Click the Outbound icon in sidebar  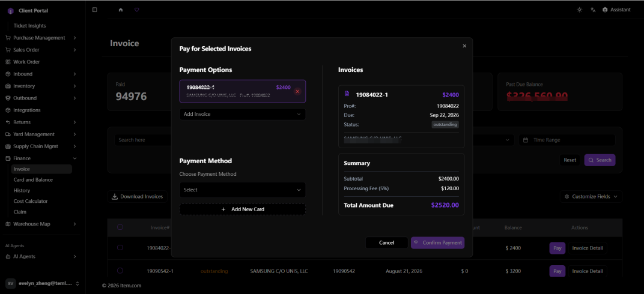8,98
